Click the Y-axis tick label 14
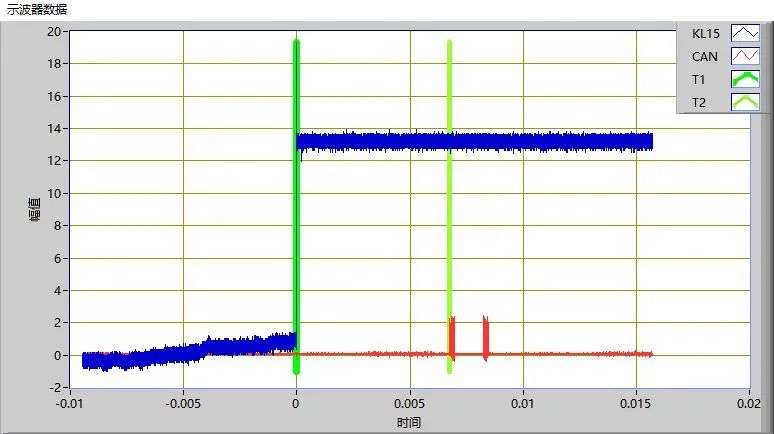 pos(54,128)
